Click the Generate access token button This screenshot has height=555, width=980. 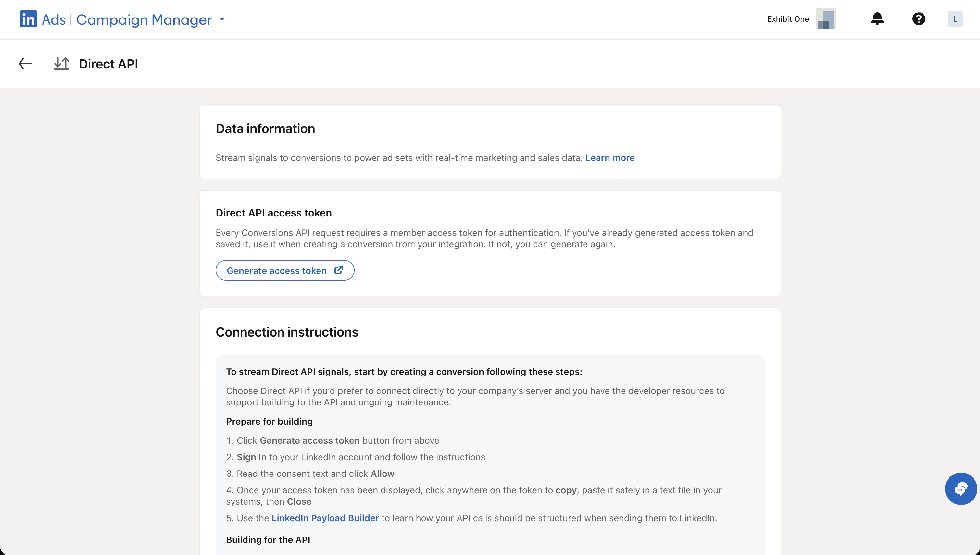click(x=285, y=270)
